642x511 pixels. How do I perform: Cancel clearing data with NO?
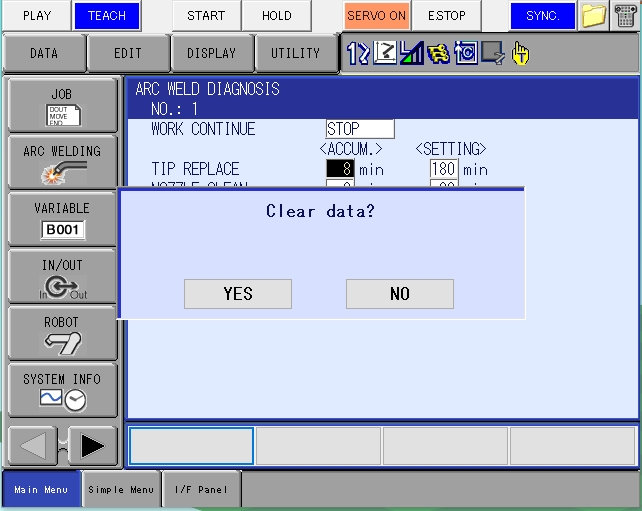[400, 294]
